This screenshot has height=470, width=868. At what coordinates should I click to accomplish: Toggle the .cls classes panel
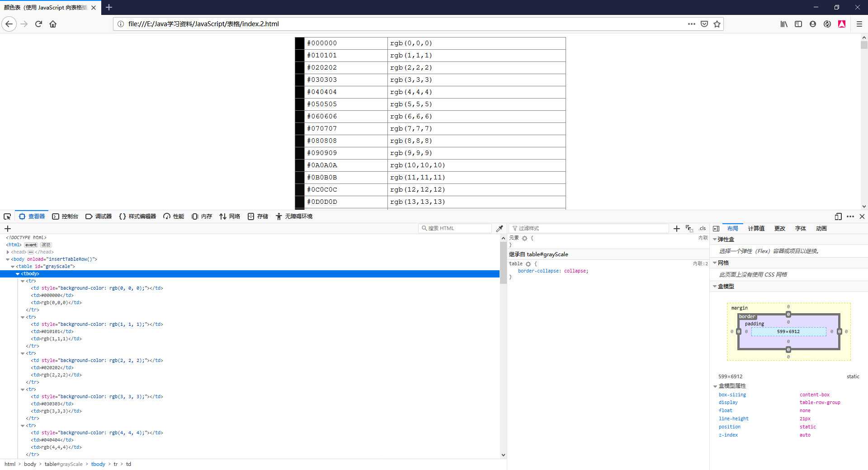(x=702, y=229)
